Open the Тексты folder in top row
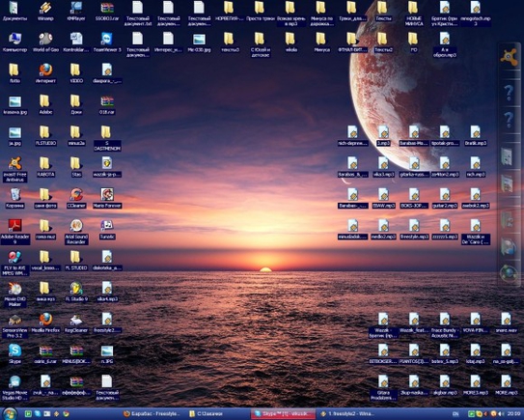Viewport: 524px width, 420px height. (x=383, y=12)
